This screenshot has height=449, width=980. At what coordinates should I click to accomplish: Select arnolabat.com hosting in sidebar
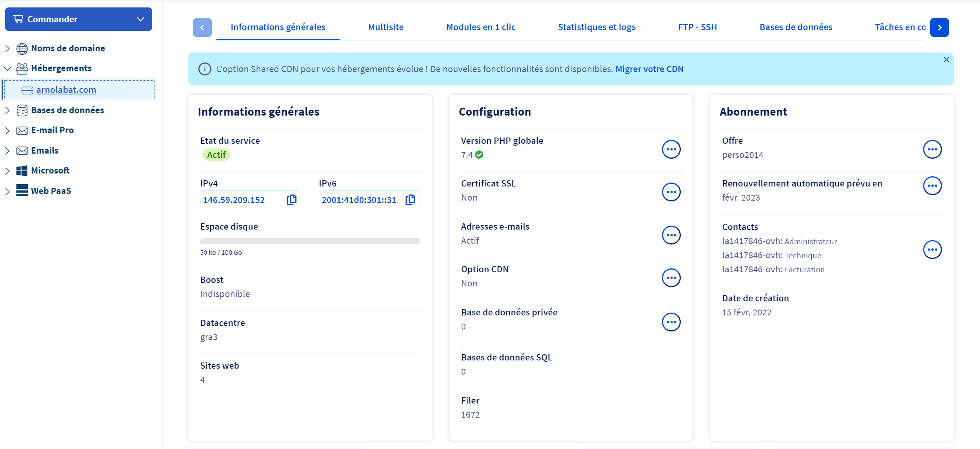(x=66, y=90)
